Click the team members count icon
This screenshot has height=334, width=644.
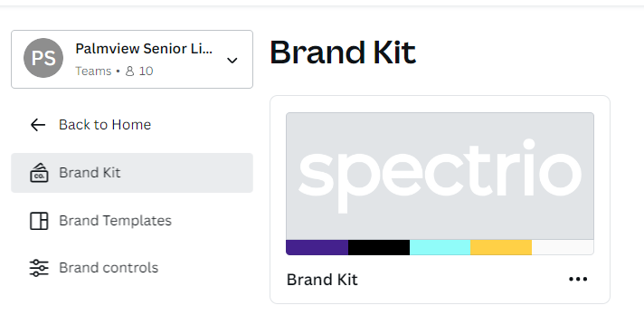click(129, 72)
